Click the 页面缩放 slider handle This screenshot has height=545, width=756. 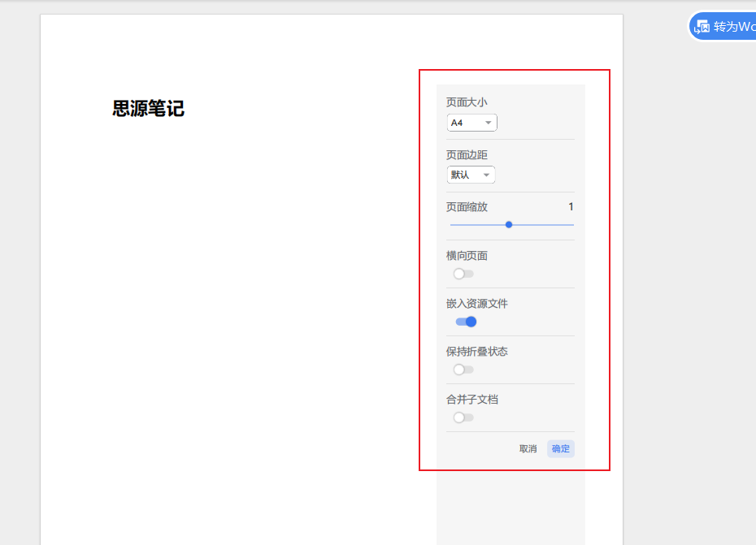tap(509, 224)
